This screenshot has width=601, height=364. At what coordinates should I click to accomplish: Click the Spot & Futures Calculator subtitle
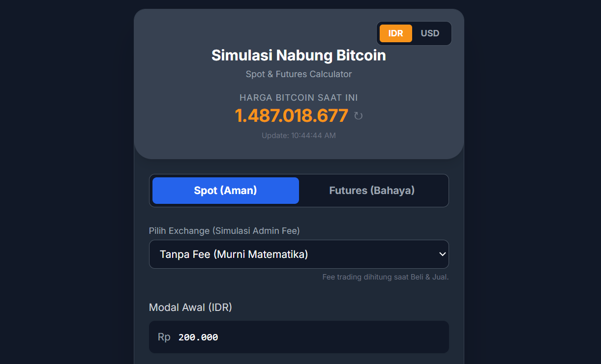click(x=299, y=74)
